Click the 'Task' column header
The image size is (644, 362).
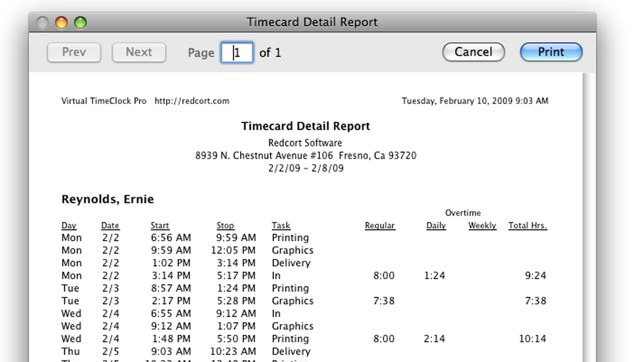point(281,226)
